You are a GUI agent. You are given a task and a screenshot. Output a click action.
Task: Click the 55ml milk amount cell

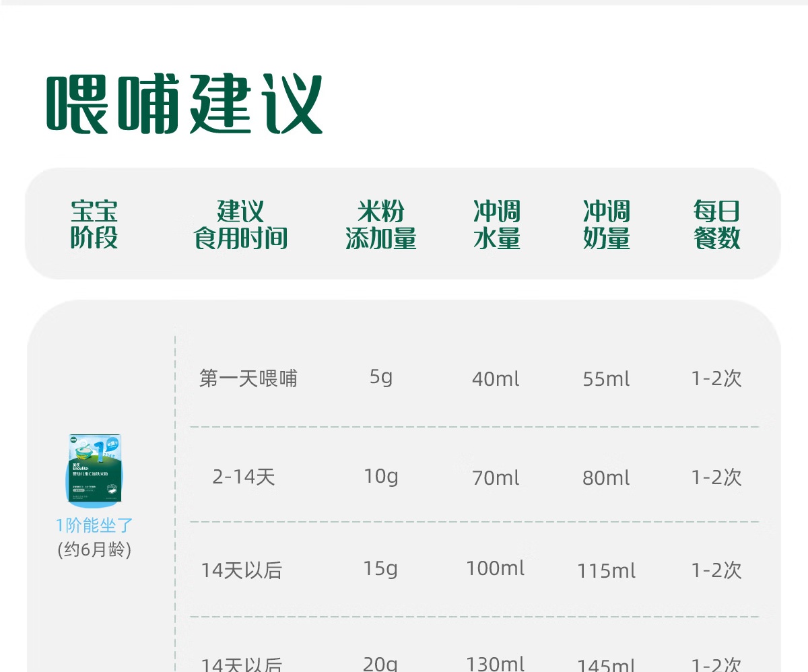click(607, 379)
